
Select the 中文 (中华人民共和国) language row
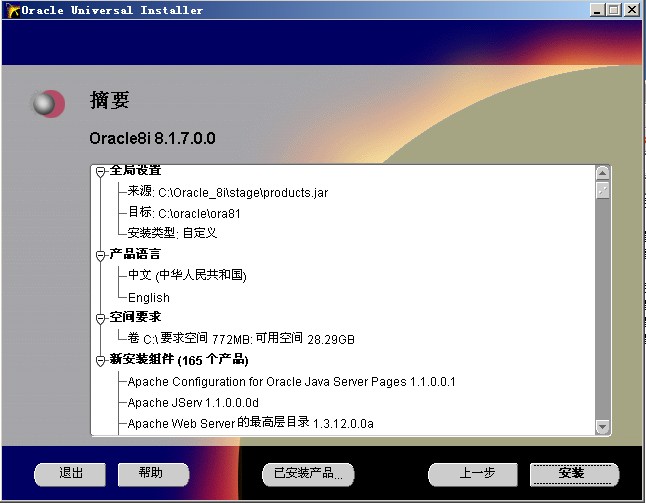(187, 275)
